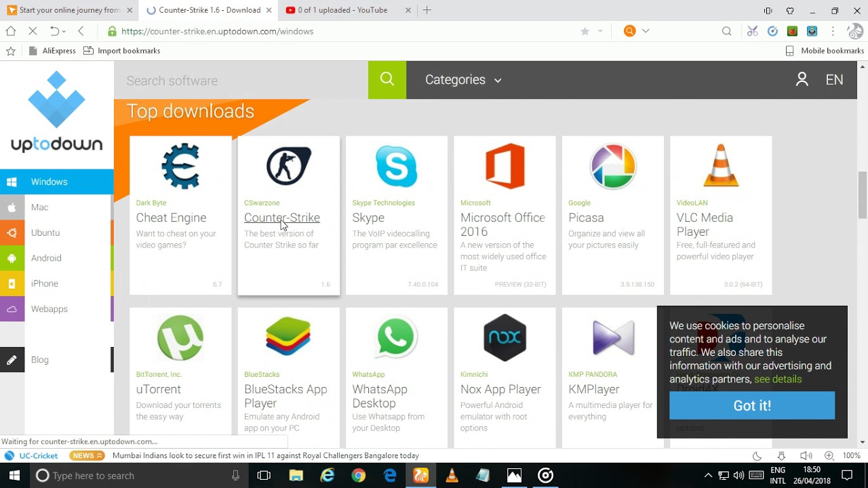Click the UC-Cricket news link

point(32,456)
